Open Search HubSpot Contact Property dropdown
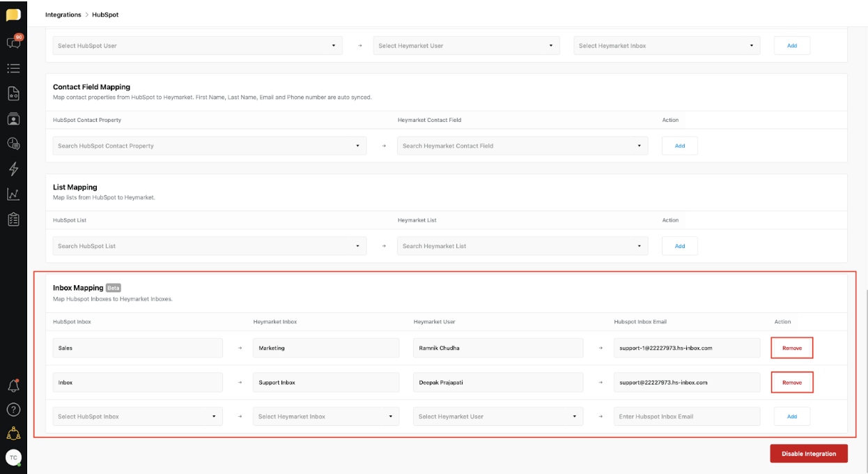 coord(210,146)
